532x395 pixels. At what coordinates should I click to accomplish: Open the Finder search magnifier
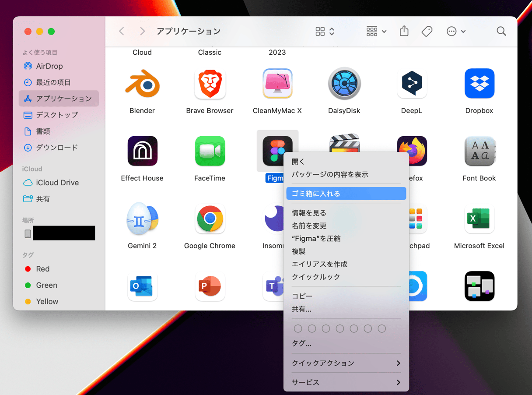coord(501,31)
